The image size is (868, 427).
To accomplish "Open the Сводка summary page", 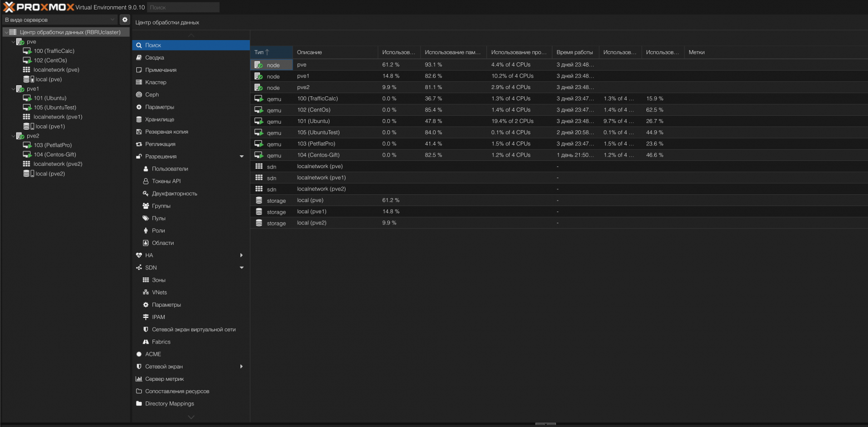I will pyautogui.click(x=191, y=57).
